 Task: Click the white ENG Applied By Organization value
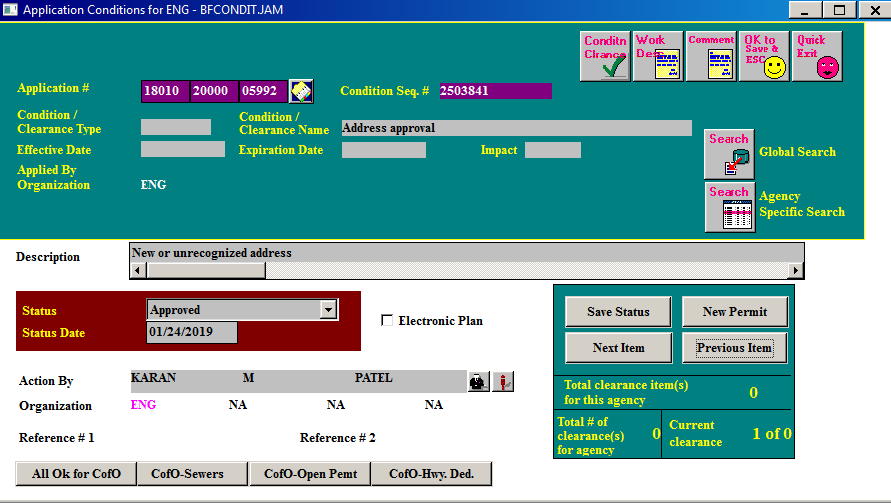click(x=153, y=185)
